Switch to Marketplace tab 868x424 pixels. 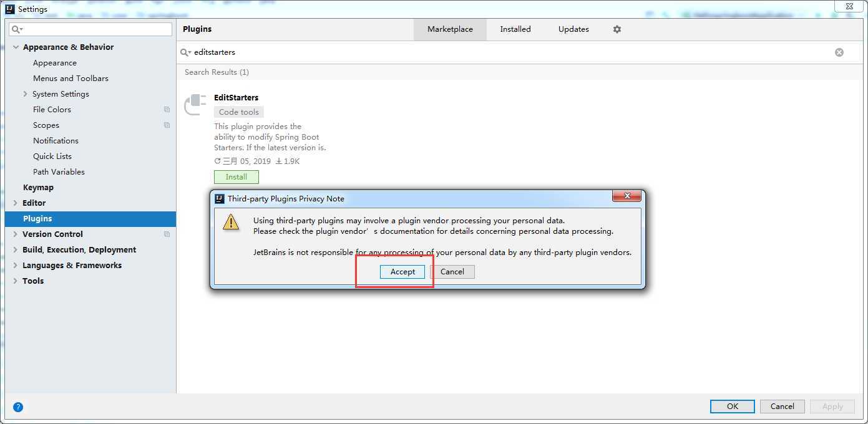tap(450, 29)
